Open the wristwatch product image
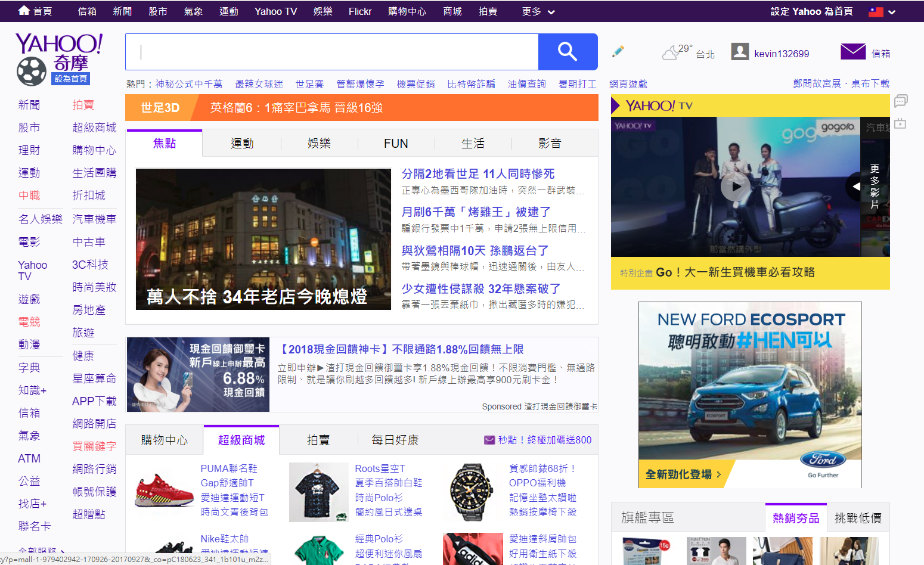 [473, 492]
